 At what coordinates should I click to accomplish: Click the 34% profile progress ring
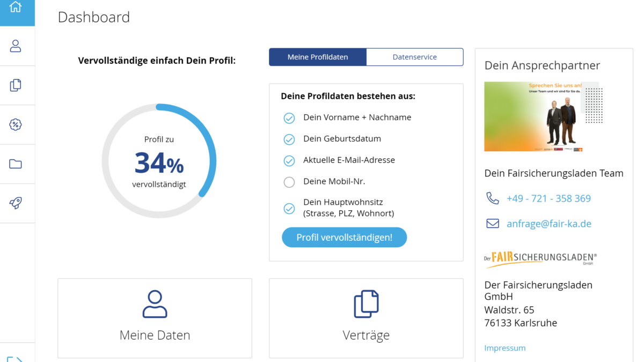(x=159, y=161)
